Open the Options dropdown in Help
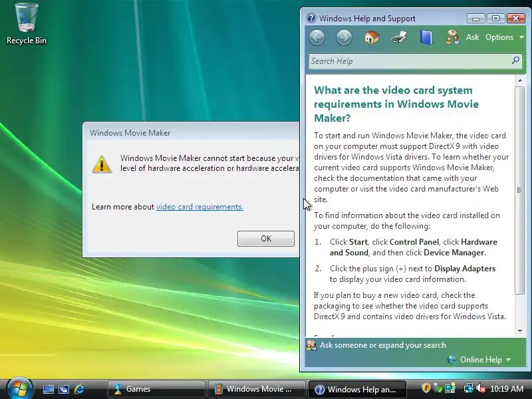The image size is (532, 399). tap(505, 37)
